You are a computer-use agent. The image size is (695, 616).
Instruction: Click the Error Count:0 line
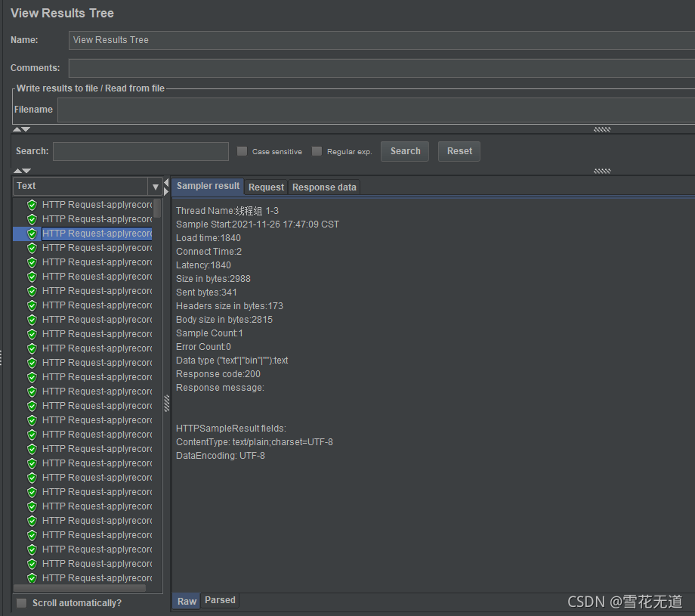203,347
